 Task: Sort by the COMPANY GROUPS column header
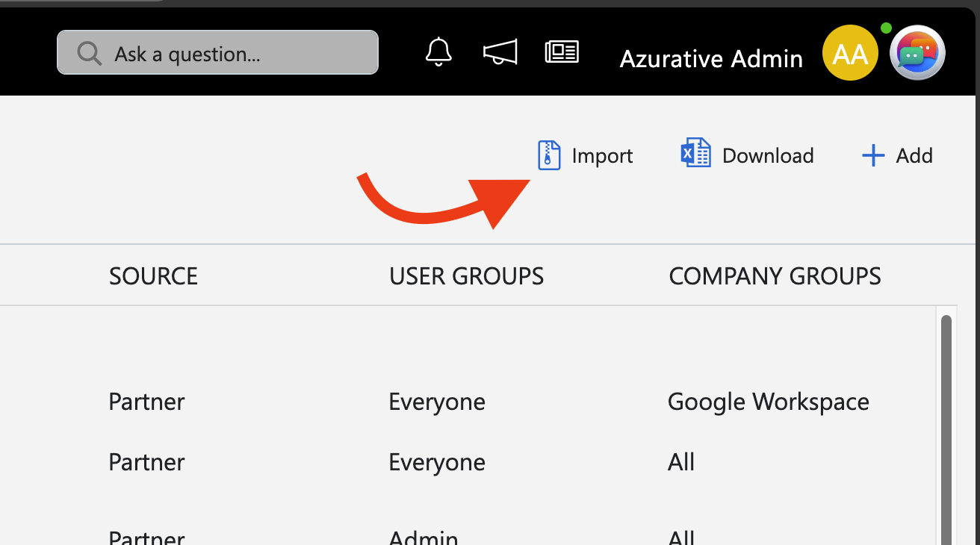pyautogui.click(x=775, y=276)
